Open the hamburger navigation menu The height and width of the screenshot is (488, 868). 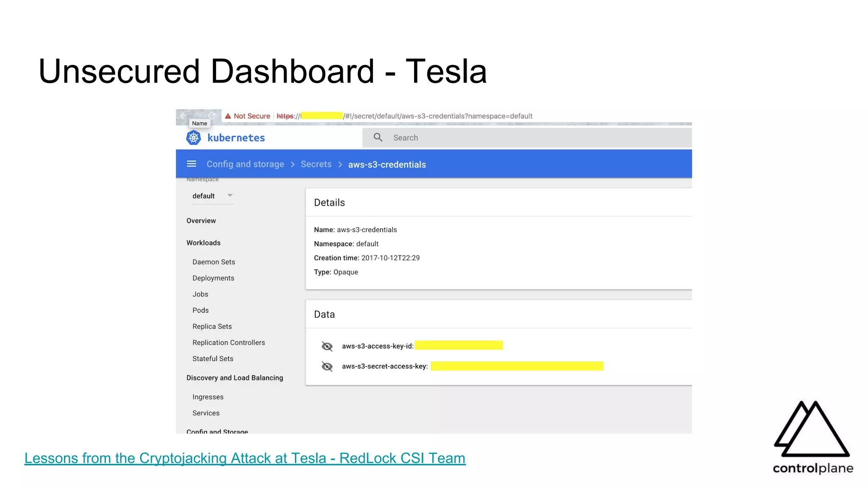(192, 164)
